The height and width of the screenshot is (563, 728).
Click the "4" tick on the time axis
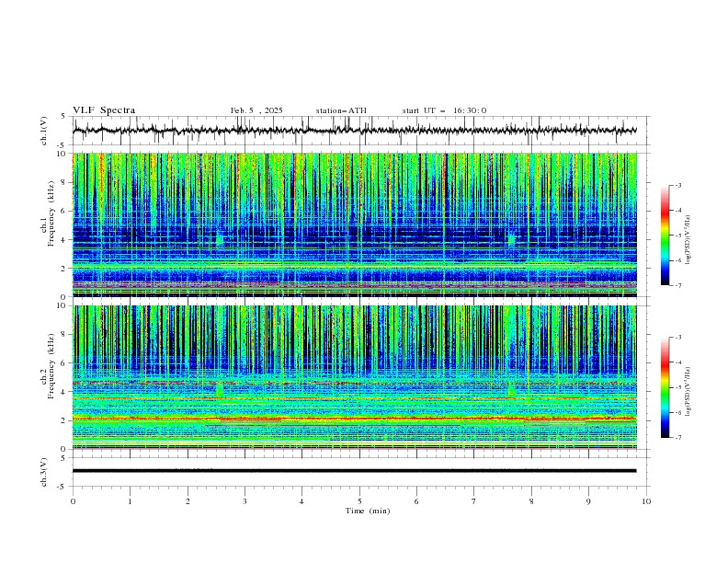(x=301, y=501)
